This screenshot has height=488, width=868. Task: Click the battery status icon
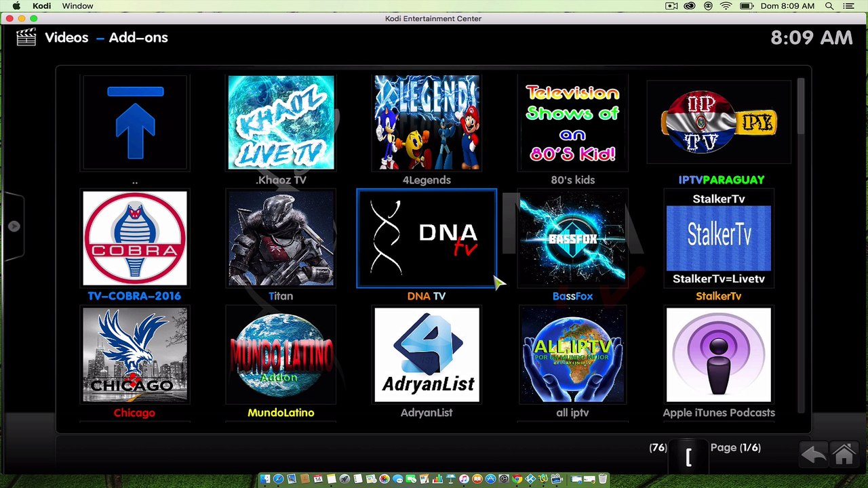[x=747, y=6]
